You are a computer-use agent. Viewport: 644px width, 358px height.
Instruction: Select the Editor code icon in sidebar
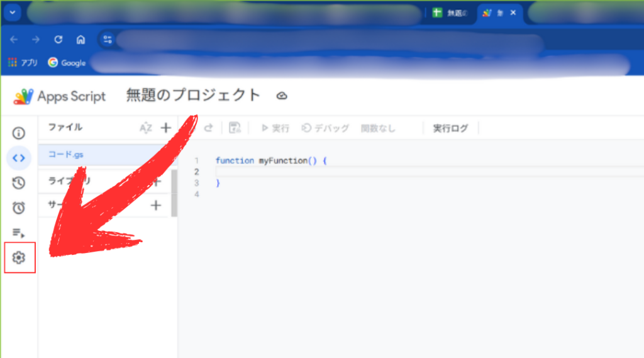[x=19, y=159]
